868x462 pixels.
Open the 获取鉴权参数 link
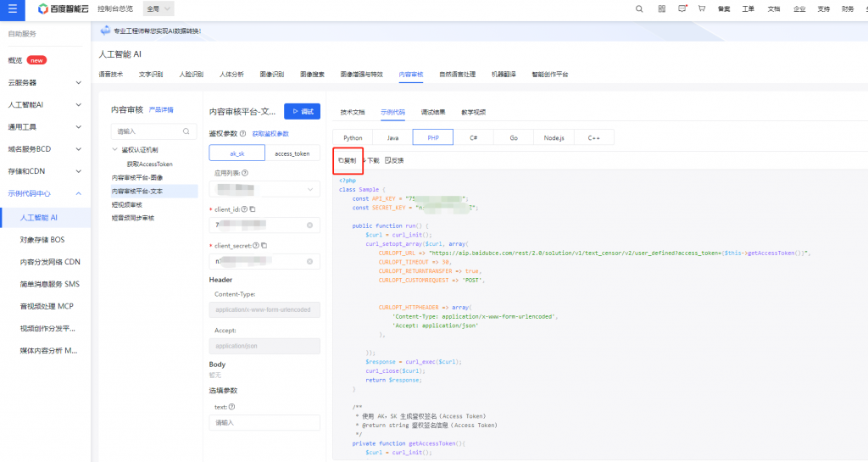point(270,134)
